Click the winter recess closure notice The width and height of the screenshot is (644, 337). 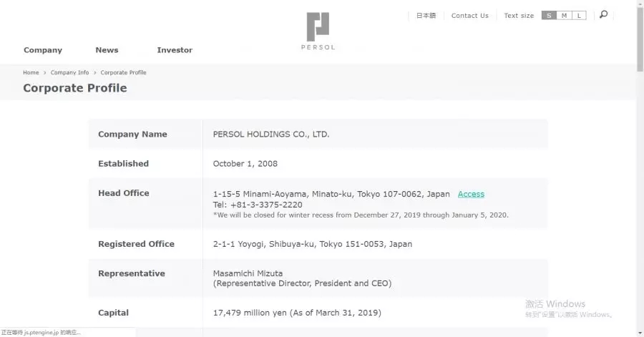(x=361, y=215)
